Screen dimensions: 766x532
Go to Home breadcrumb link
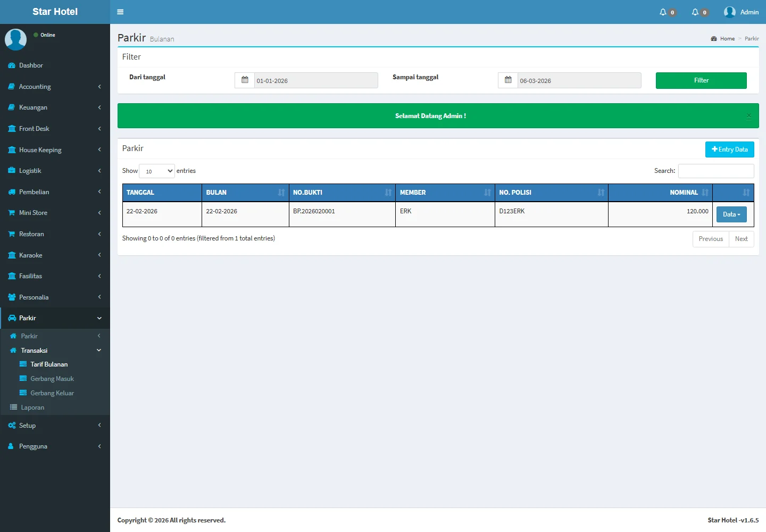click(727, 39)
